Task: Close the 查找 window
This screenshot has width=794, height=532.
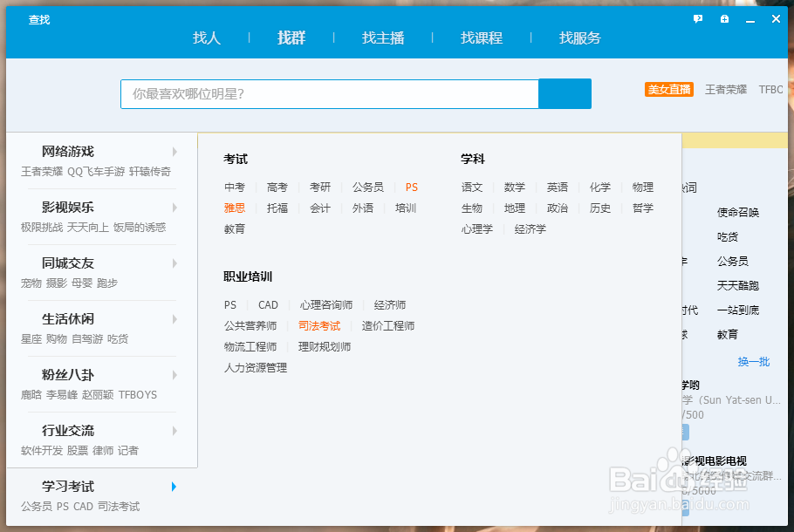Action: click(776, 18)
